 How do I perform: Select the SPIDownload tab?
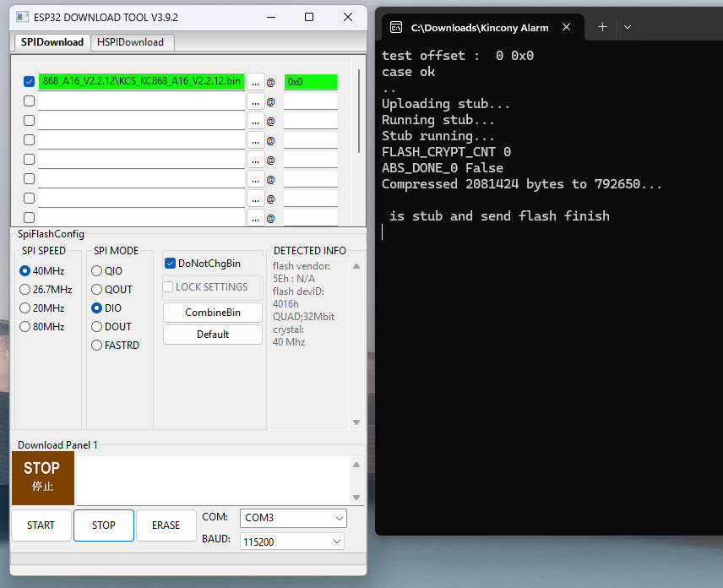pyautogui.click(x=52, y=41)
